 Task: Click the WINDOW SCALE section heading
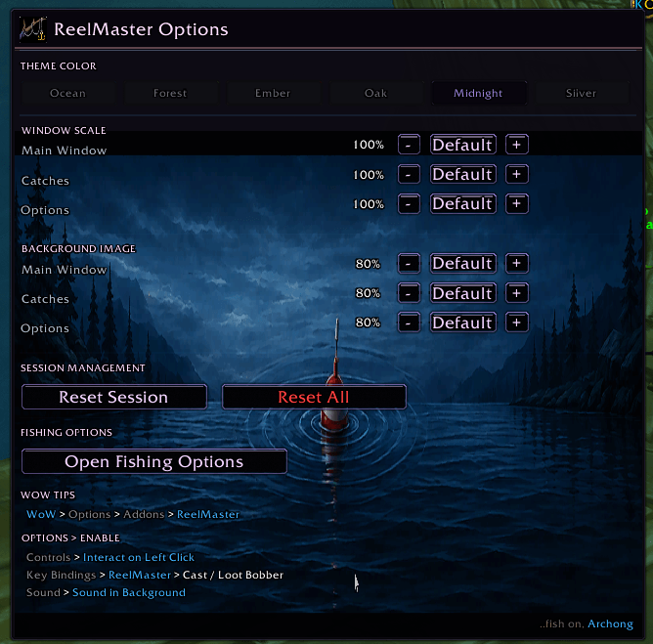[x=64, y=130]
